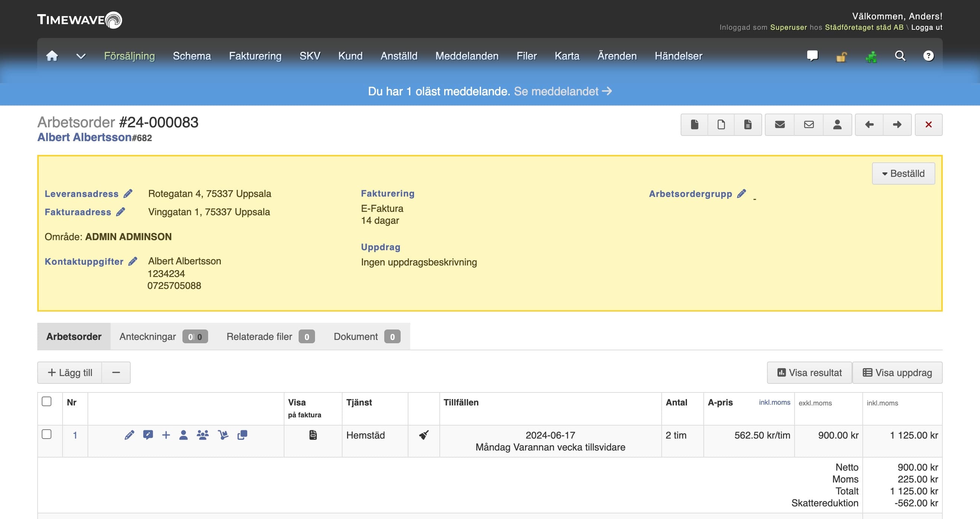
Task: Edit Arbetsordergrupp with pencil icon
Action: (x=741, y=194)
